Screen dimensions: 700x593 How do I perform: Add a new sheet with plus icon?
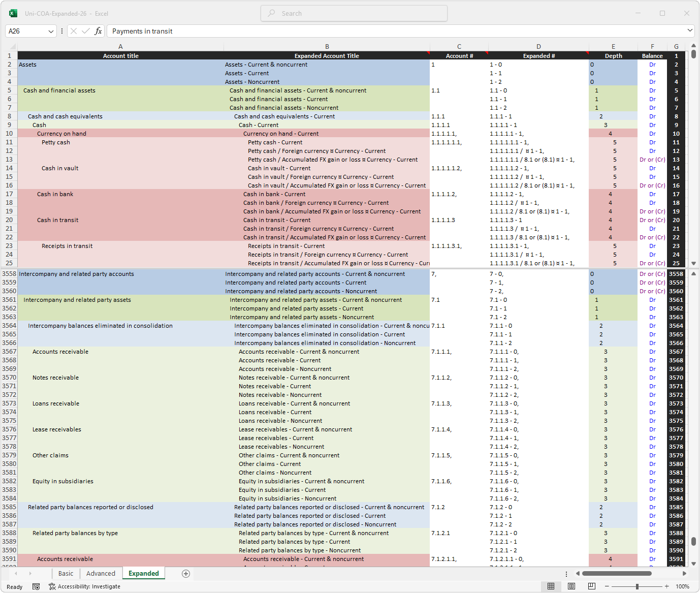pyautogui.click(x=186, y=574)
